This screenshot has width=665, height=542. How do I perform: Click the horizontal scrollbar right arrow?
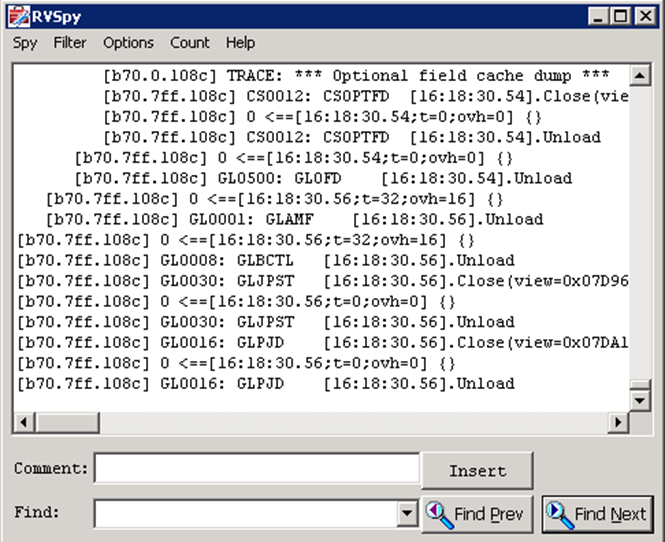coord(618,422)
